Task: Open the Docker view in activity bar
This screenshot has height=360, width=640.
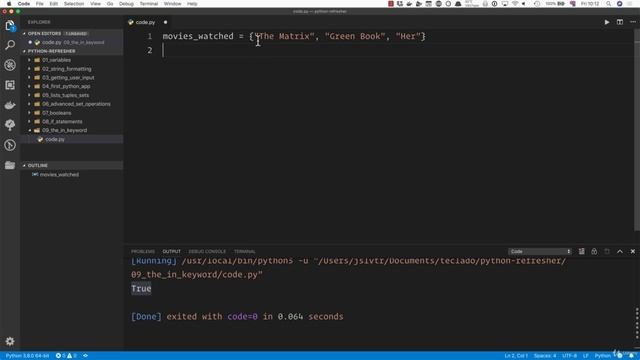Action: coord(10,105)
